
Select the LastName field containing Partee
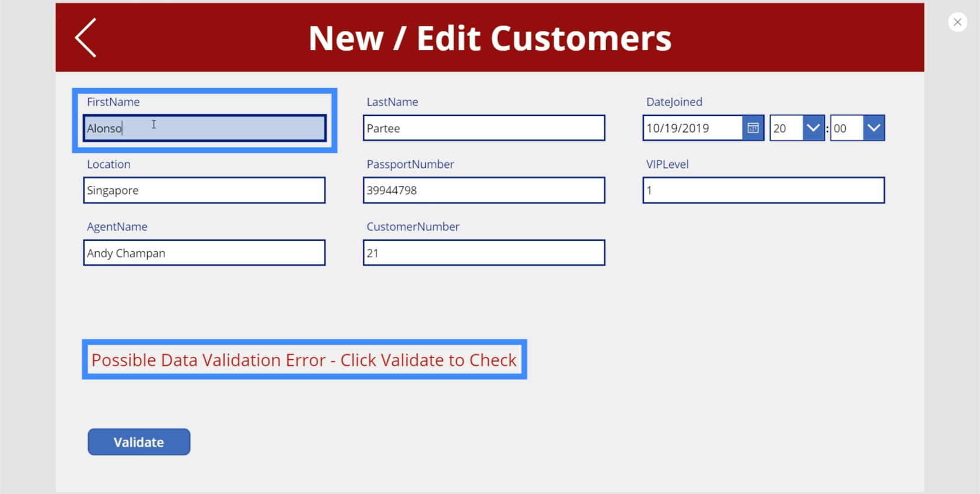[484, 128]
